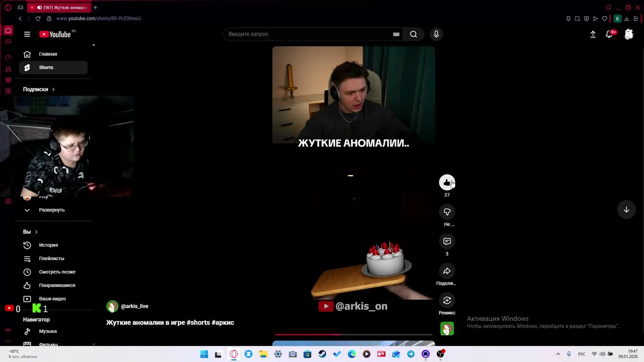
Task: Show hidden tray icons chevron
Action: 558,354
